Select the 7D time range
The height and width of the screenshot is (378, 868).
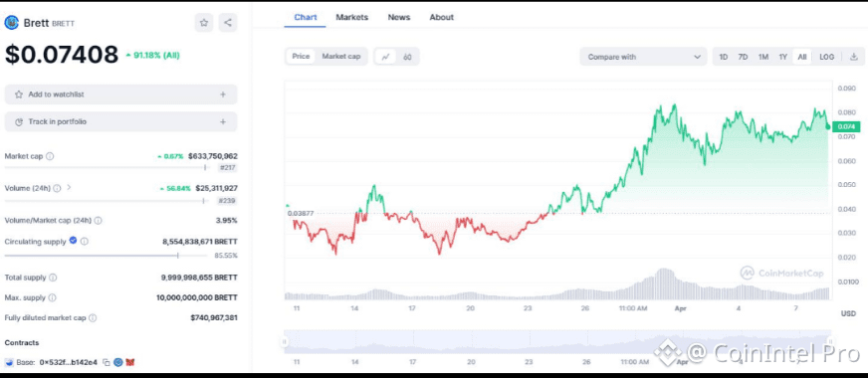pos(743,57)
